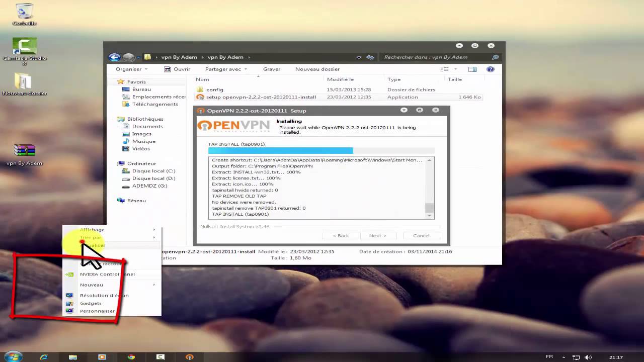
Task: Switch to OpenVPN setup taskbar icon
Action: pos(190,357)
